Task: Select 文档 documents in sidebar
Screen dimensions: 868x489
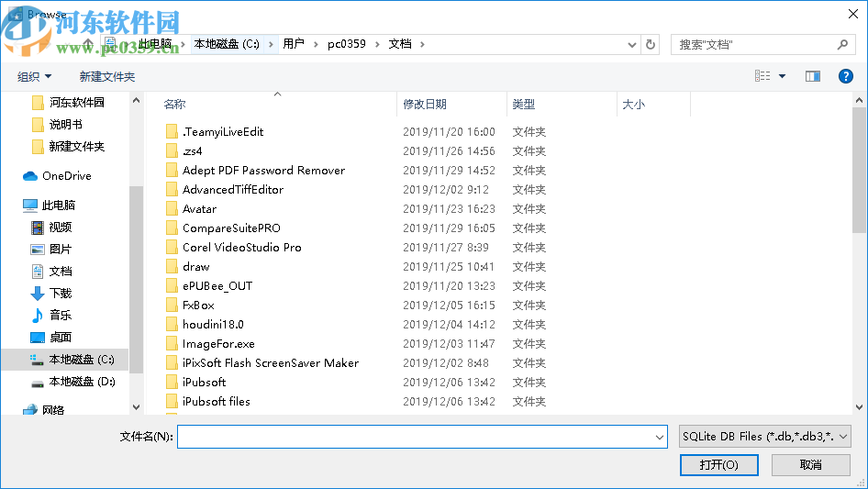Action: pyautogui.click(x=51, y=272)
